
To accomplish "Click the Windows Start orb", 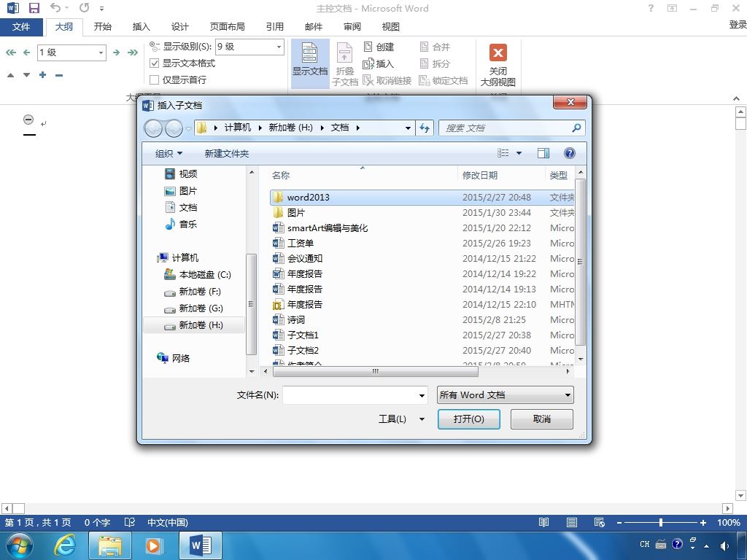I will click(x=19, y=545).
